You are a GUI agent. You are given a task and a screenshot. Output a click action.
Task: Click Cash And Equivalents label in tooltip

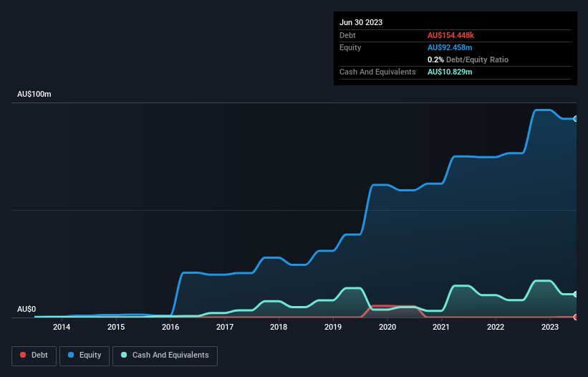pos(377,72)
